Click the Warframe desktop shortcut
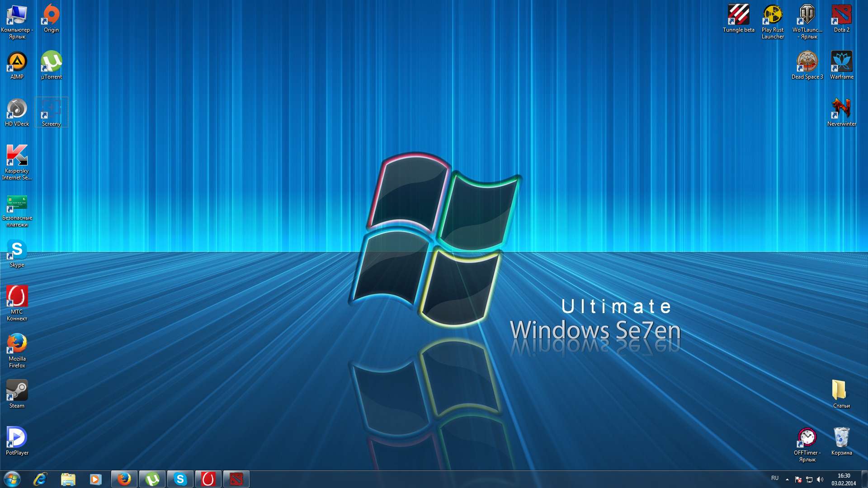The height and width of the screenshot is (488, 868). tap(841, 65)
